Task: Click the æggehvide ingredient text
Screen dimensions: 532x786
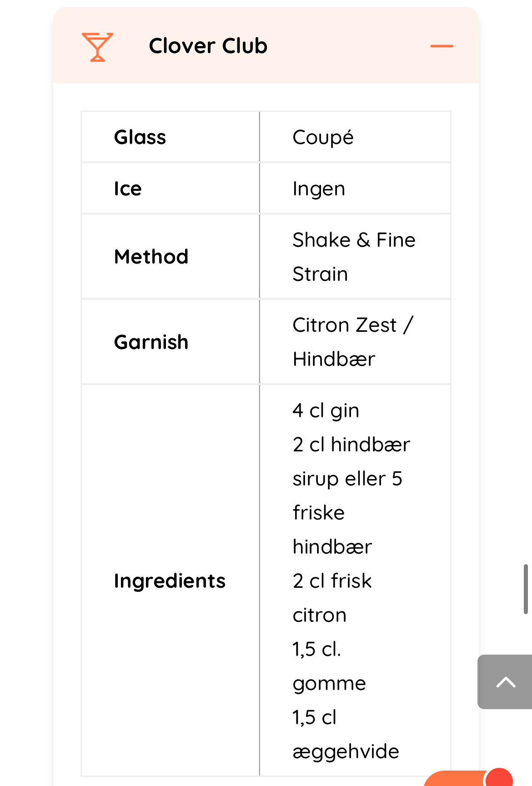Action: [346, 751]
